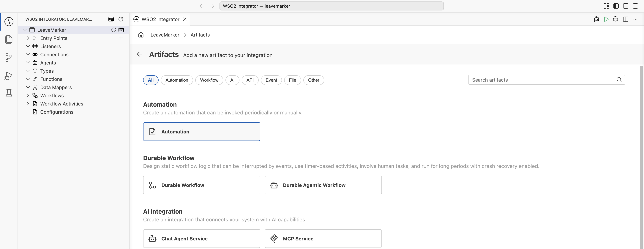The width and height of the screenshot is (644, 249).
Task: Open more actions ellipsis menu
Action: coord(635,19)
